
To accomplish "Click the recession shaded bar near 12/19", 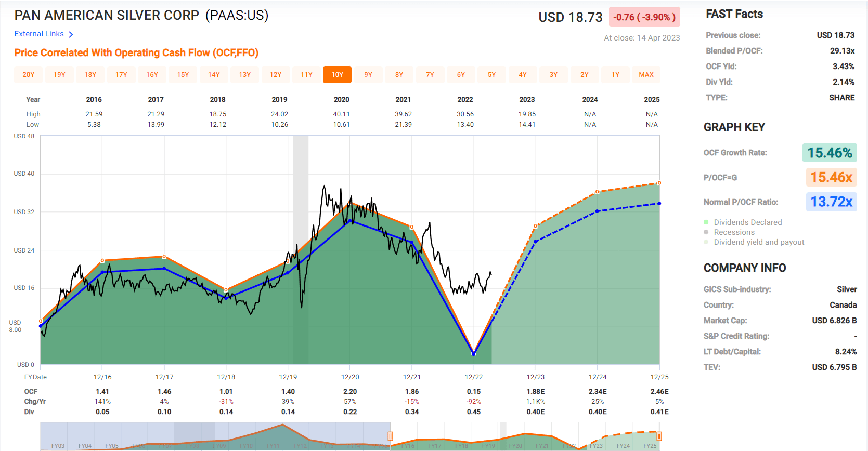I will tap(301, 249).
